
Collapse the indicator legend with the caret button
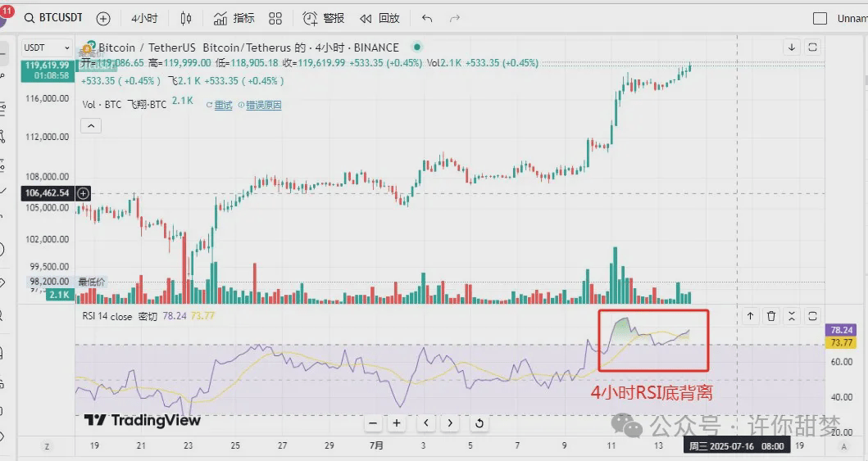(91, 126)
